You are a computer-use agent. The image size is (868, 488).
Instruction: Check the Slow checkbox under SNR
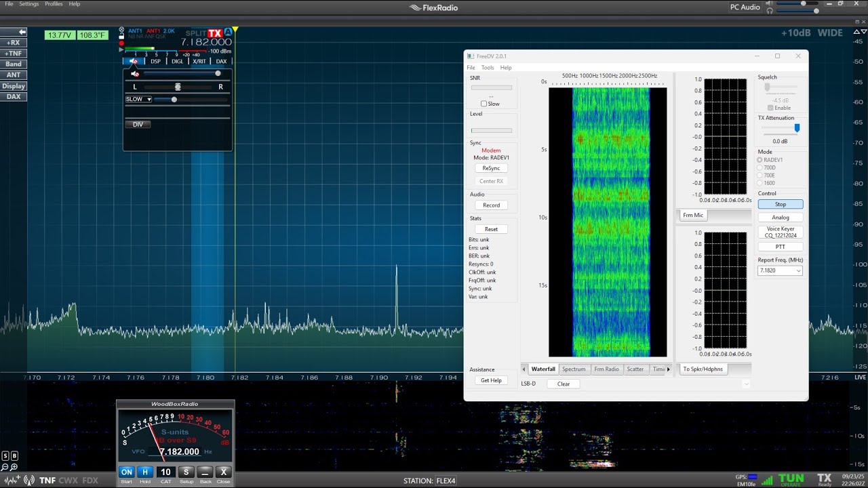coord(484,104)
